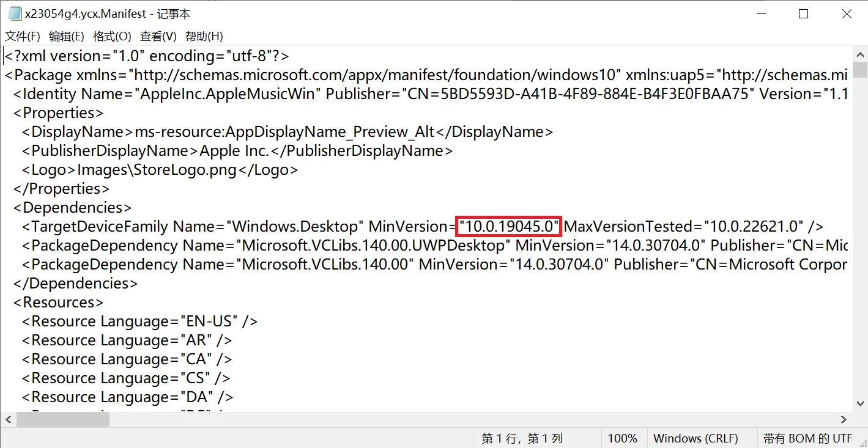This screenshot has width=868, height=448.
Task: Open the 帮助(H) menu
Action: 204,36
